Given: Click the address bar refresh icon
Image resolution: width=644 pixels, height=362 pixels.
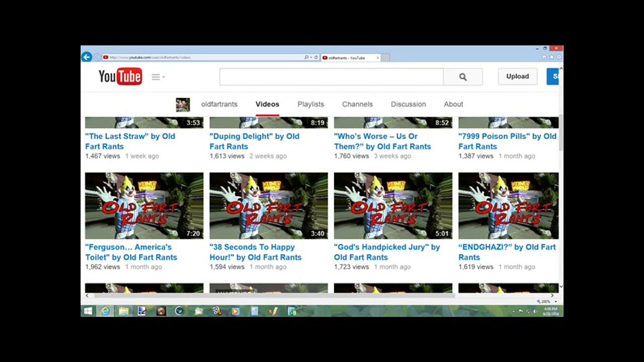Looking at the screenshot, I should (316, 57).
